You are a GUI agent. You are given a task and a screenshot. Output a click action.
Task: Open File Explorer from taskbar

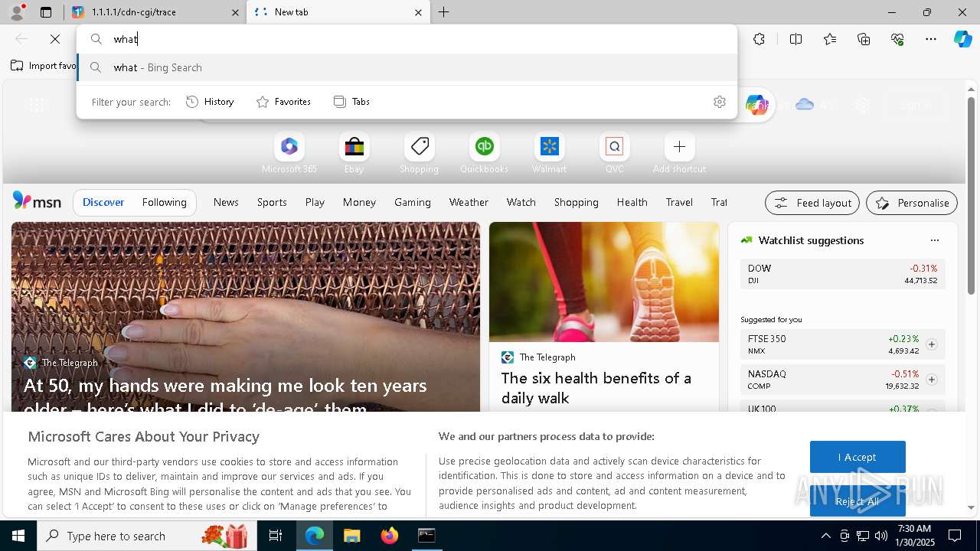pos(351,536)
